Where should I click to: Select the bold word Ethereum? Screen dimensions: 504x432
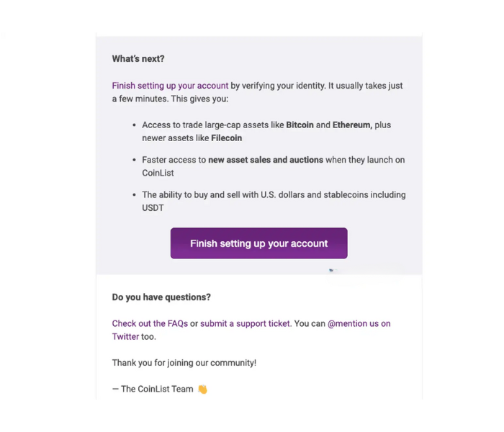(x=352, y=125)
